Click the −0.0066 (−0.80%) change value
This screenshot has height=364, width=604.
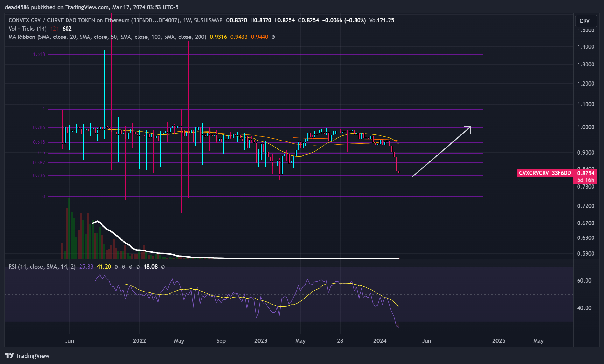344,20
